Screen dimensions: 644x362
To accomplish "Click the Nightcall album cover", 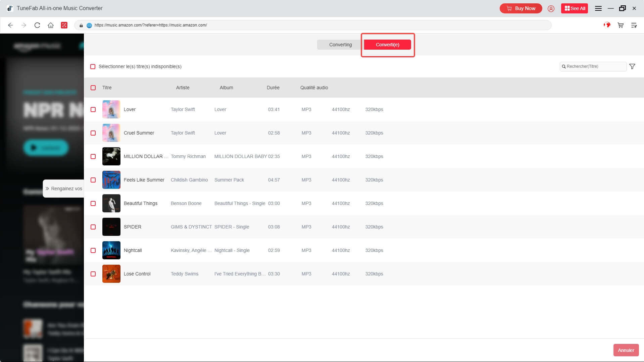I will pos(111,250).
